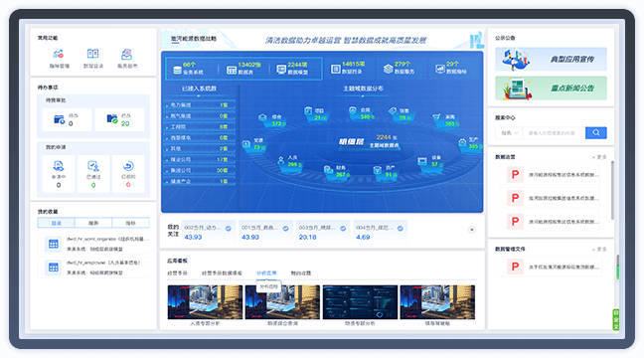Click the 2244项 数据模型 icon

281,70
